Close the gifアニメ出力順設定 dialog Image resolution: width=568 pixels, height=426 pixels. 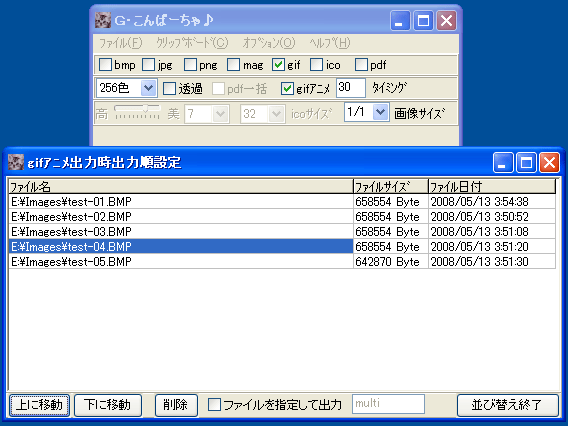pyautogui.click(x=549, y=162)
